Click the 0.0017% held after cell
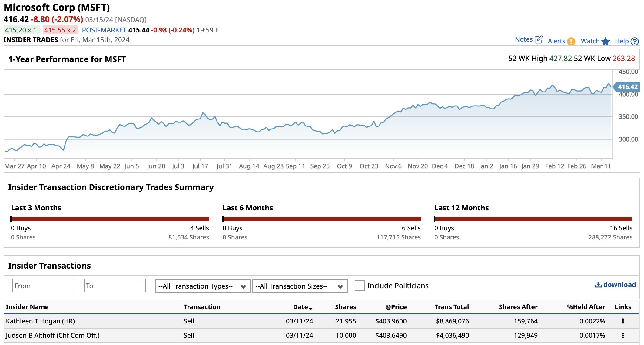This screenshot has width=644, height=345. 592,335
